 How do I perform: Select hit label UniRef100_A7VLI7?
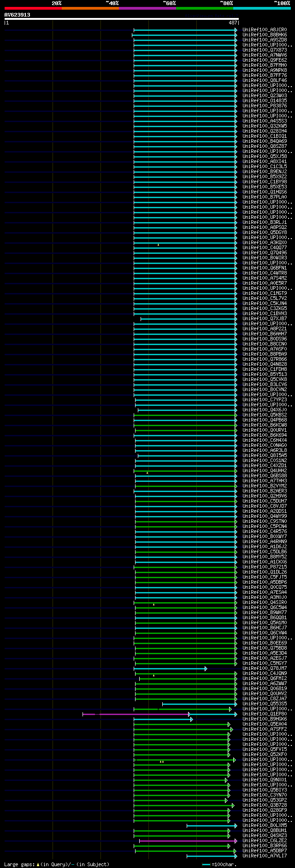(265, 856)
